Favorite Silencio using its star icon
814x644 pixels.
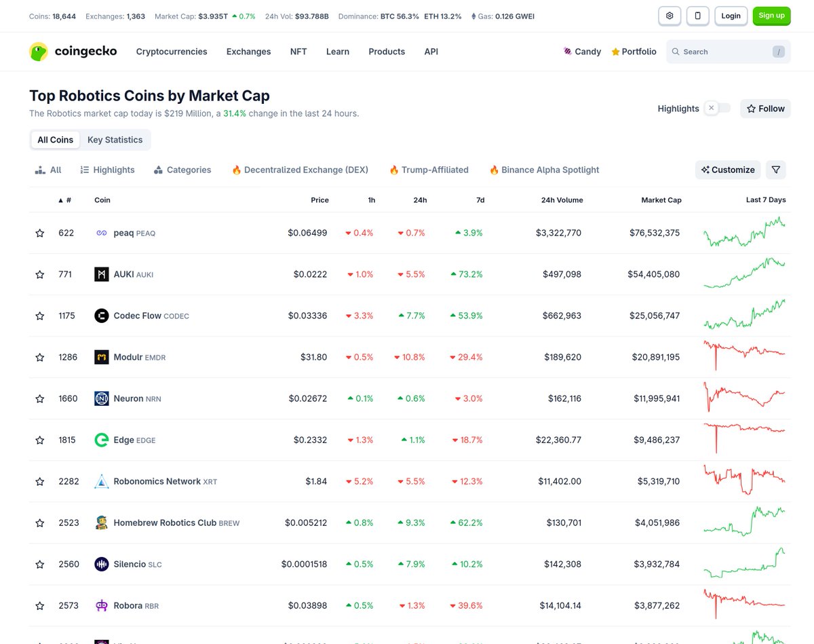click(39, 564)
